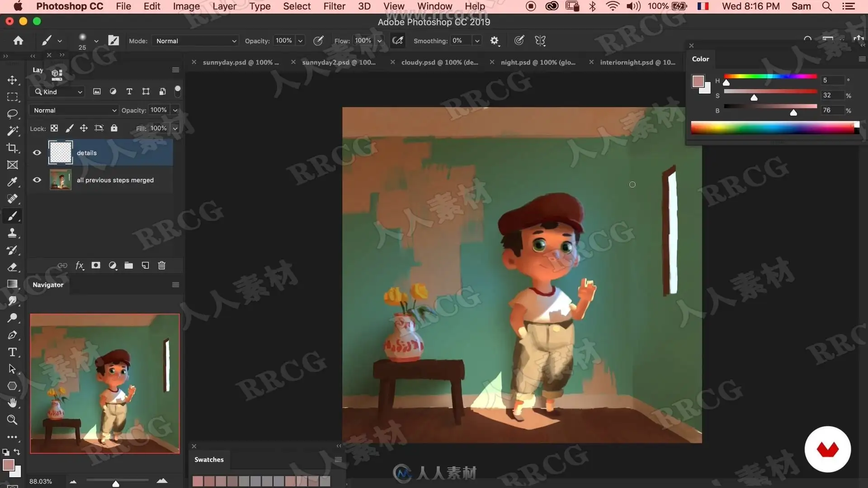Open the layer Opacity slider dropdown
Screen dimensions: 868x488
pyautogui.click(x=175, y=110)
